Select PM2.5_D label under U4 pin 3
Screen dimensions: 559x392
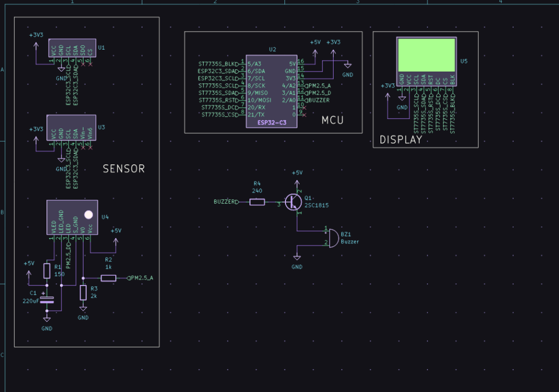68,256
